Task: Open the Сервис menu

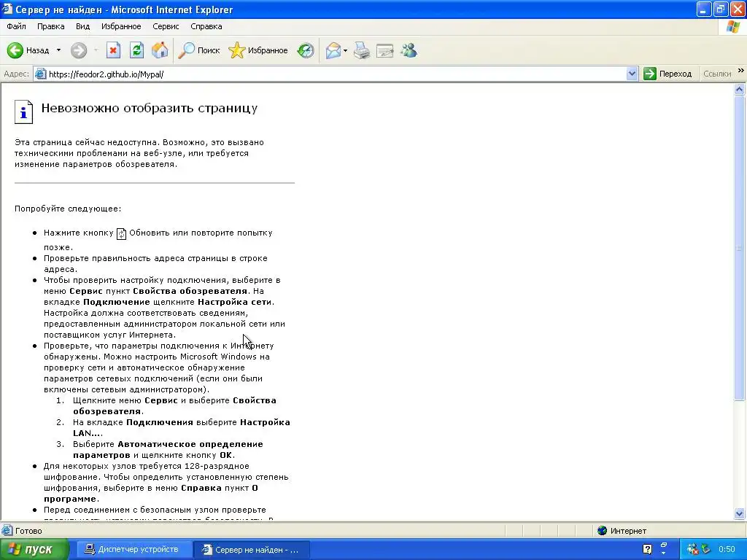Action: (x=166, y=27)
